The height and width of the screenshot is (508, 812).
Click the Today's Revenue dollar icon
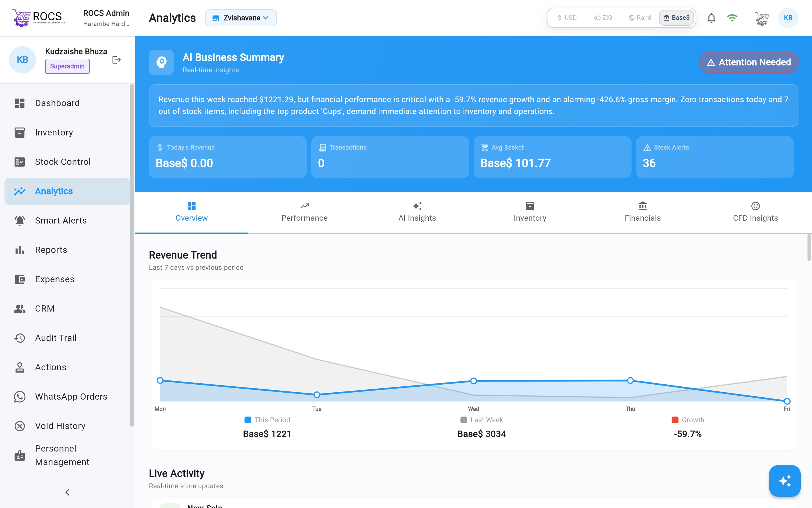(x=160, y=148)
